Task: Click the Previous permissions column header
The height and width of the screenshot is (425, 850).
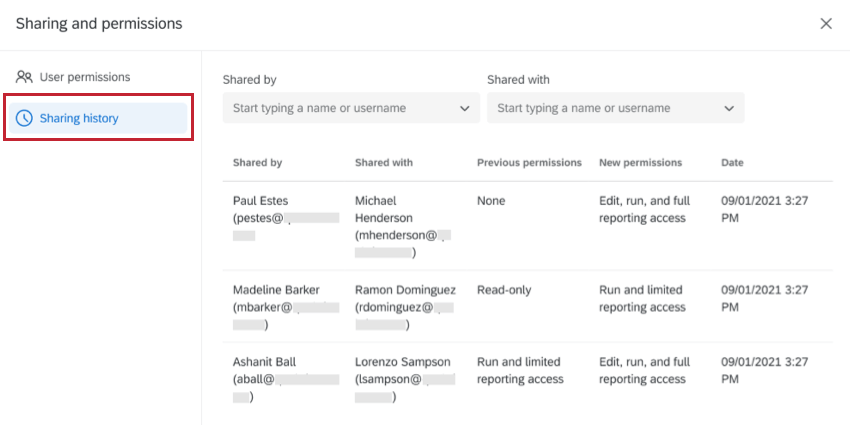Action: click(x=529, y=162)
